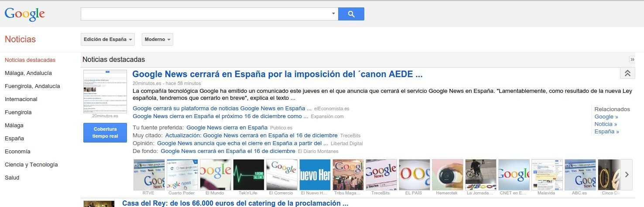Click the double-arrow expand icon beside Noticias destacadas
Screen dimensions: 644x207
(x=632, y=60)
